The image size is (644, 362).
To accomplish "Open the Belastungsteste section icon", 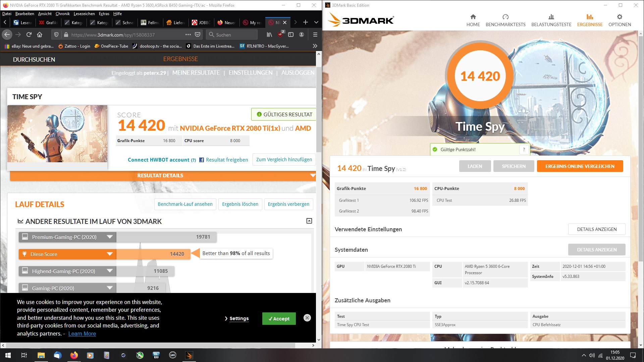I will coord(551,17).
